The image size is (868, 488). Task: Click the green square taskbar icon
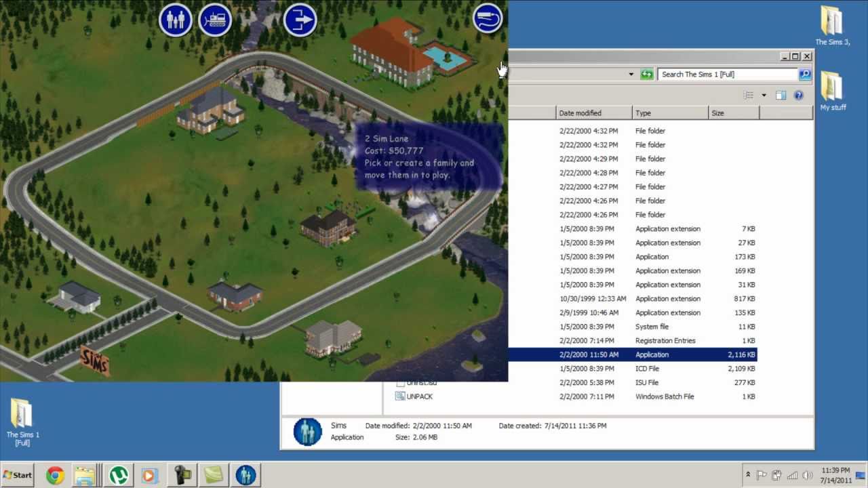point(213,475)
